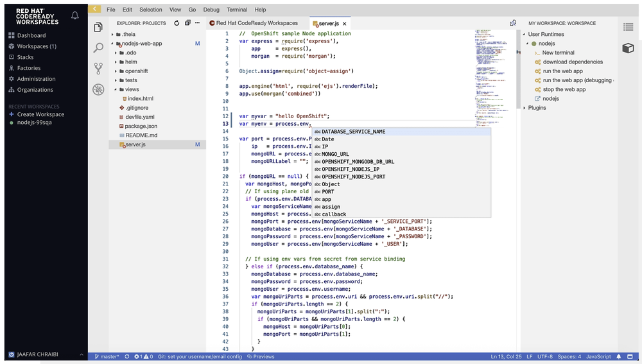This screenshot has height=364, width=642.
Task: Open the Source Control git icon
Action: pyautogui.click(x=98, y=69)
